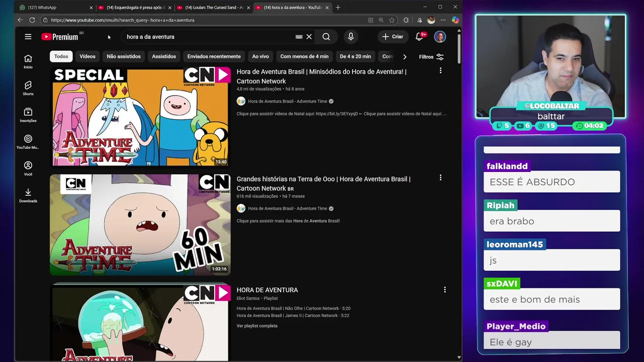This screenshot has width=644, height=362.
Task: Start voice search with the microphone
Action: point(351,37)
